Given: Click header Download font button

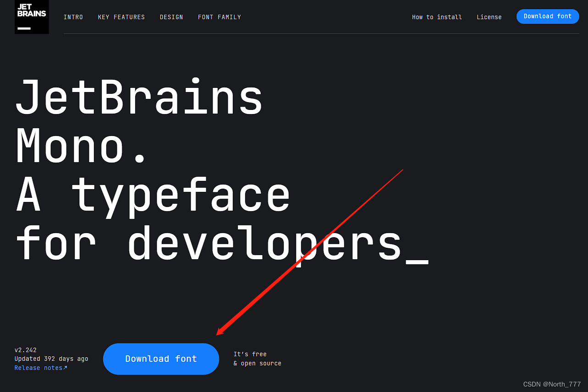Looking at the screenshot, I should [x=548, y=16].
